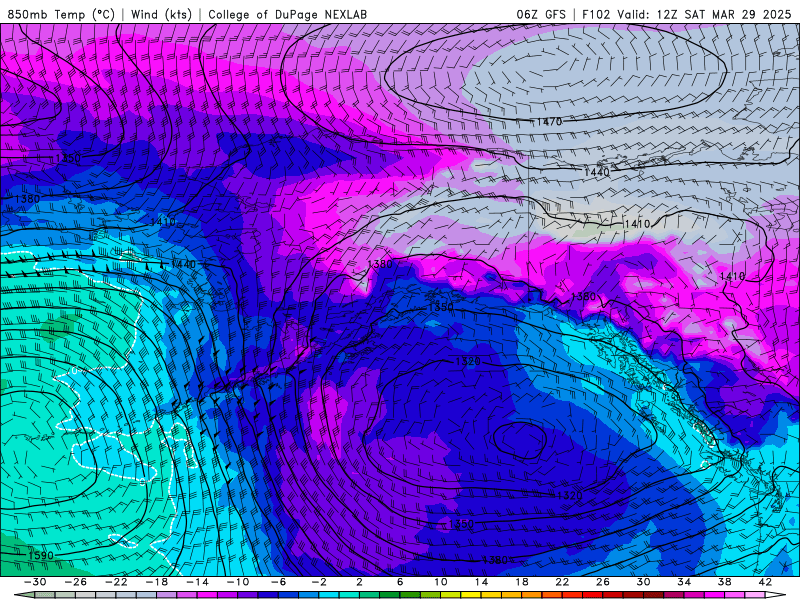The width and height of the screenshot is (800, 600).
Task: Click the -18 temperature scale label
Action: coord(157,582)
